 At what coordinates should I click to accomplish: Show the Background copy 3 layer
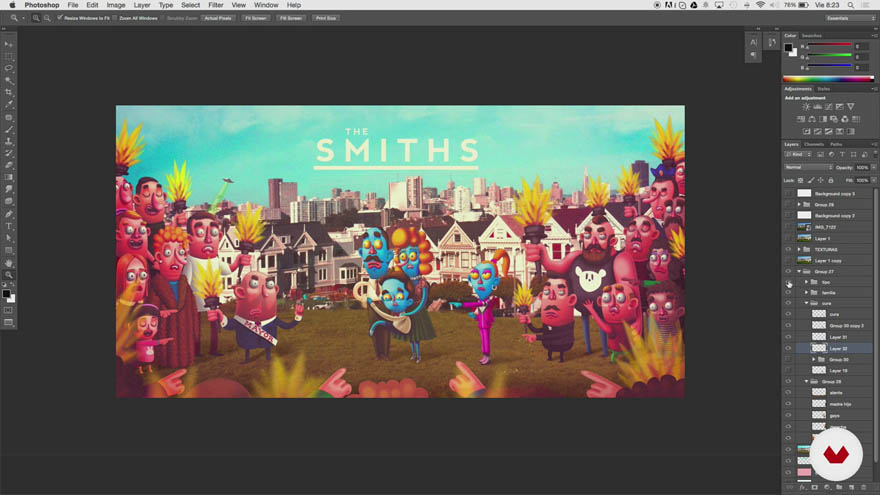788,193
